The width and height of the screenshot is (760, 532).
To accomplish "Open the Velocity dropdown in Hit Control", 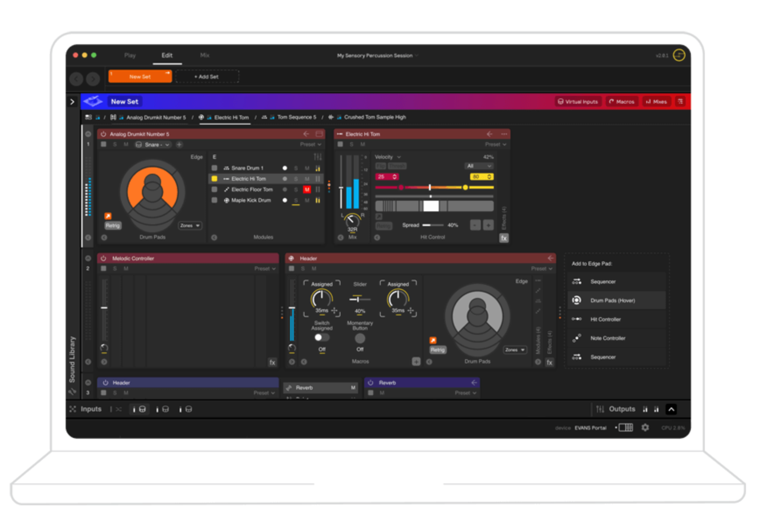I will (387, 157).
